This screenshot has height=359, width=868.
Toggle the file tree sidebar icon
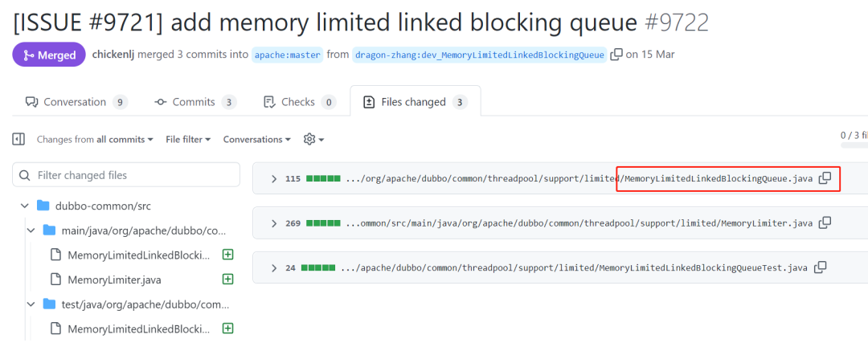18,140
